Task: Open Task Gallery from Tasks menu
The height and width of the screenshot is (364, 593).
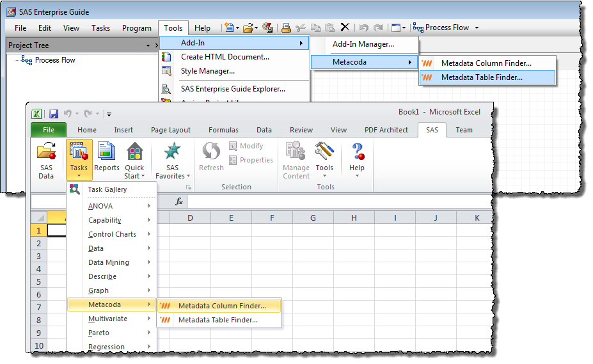Action: point(112,189)
